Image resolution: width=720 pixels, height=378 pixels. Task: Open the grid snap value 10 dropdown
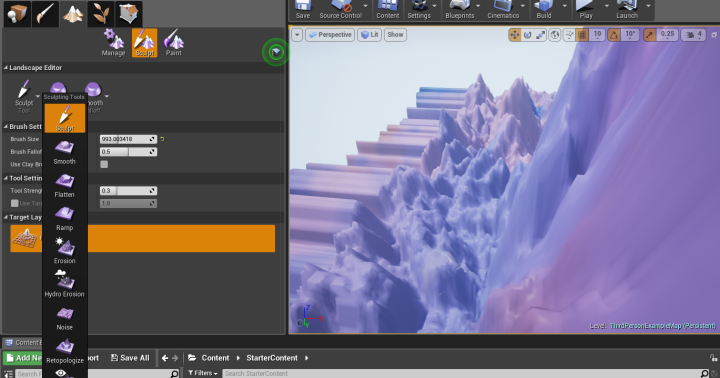597,35
